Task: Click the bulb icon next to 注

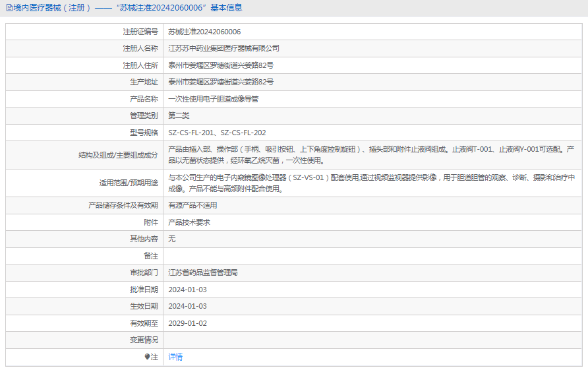Action: click(147, 357)
